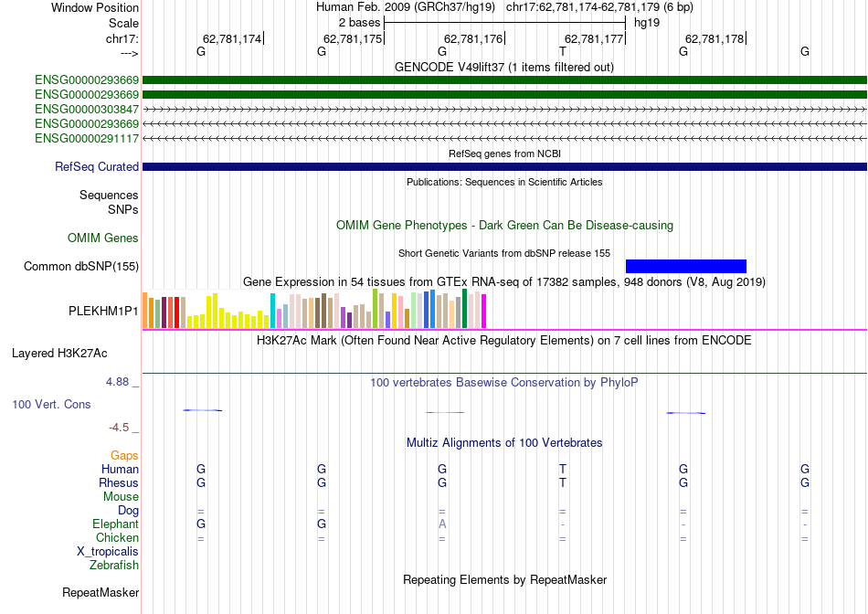Click the RepeatMasker track label
868x614 pixels.
(101, 592)
